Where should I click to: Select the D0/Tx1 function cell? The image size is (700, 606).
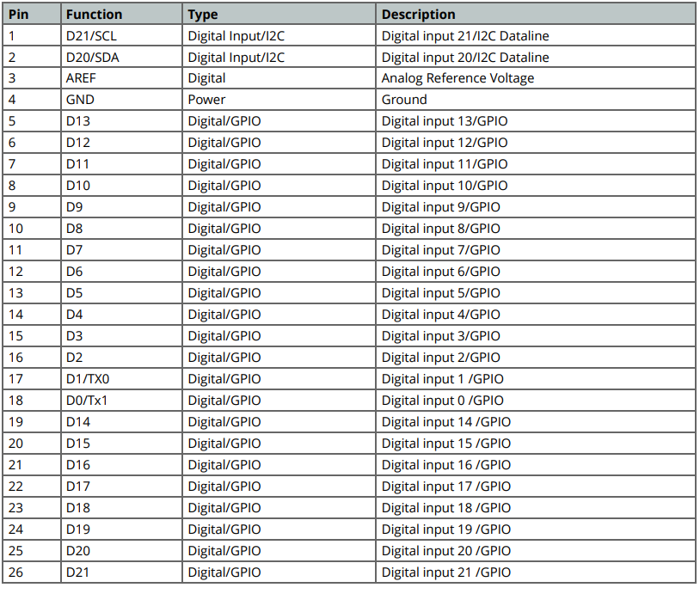point(121,401)
